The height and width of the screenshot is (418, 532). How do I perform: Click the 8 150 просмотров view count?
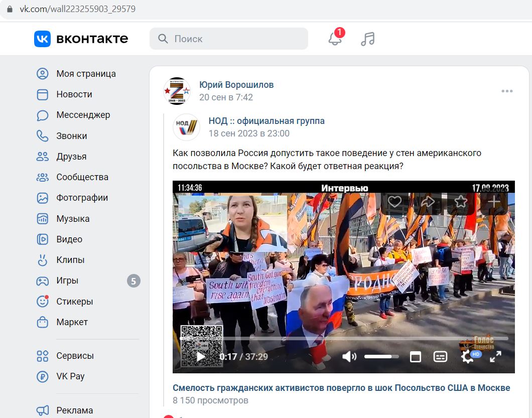coord(210,400)
